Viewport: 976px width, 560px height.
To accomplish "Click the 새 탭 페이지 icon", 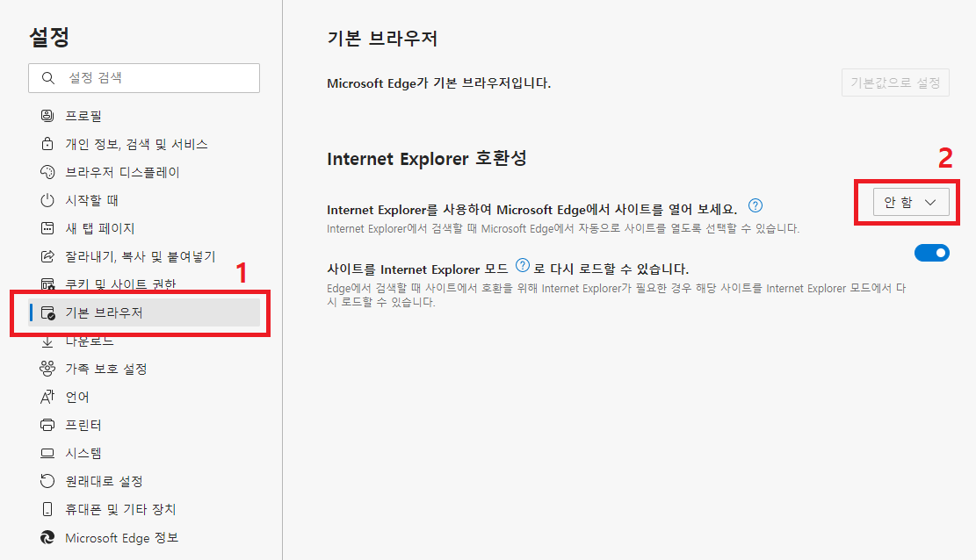I will [x=47, y=228].
